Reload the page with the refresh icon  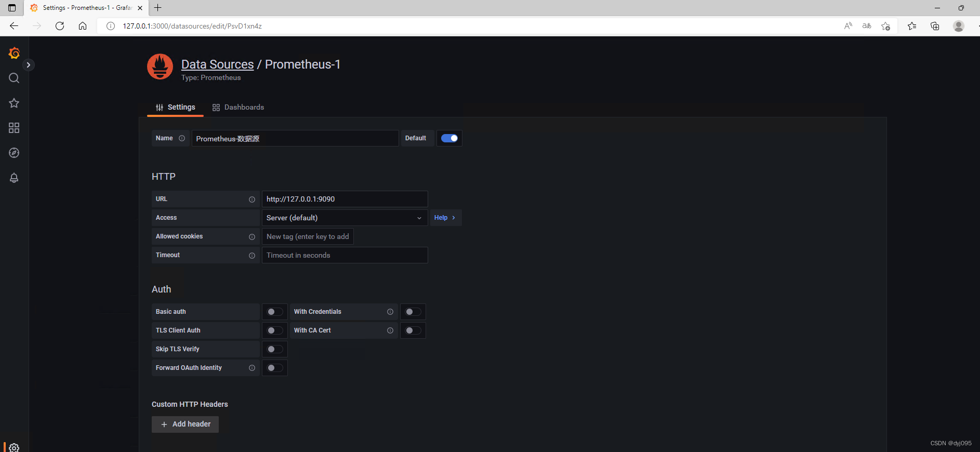tap(60, 26)
